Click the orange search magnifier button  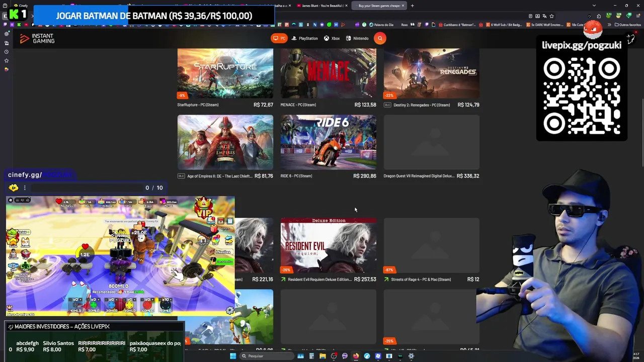pos(380,38)
